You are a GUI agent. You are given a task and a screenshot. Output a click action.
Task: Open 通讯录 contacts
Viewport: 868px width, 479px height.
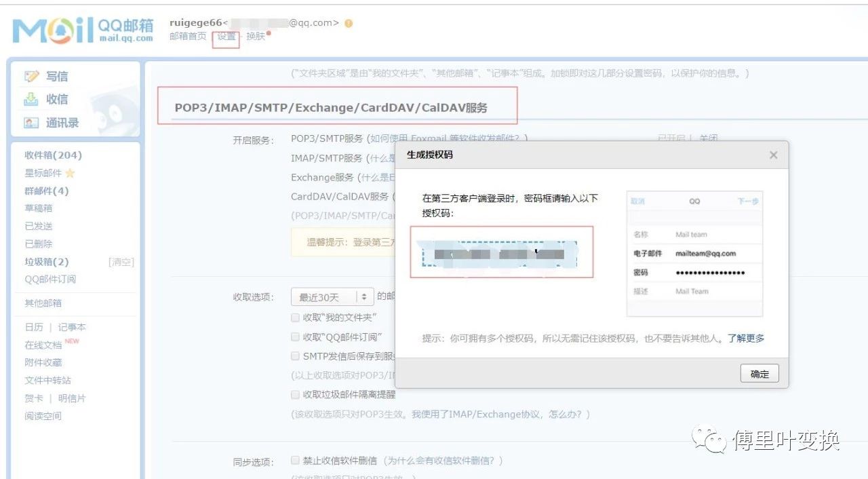click(x=62, y=123)
